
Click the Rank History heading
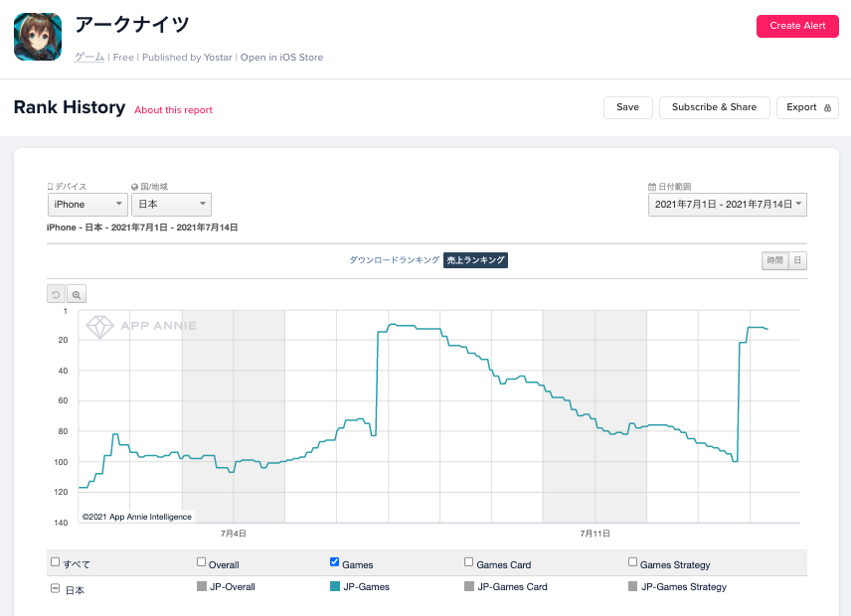coord(70,107)
